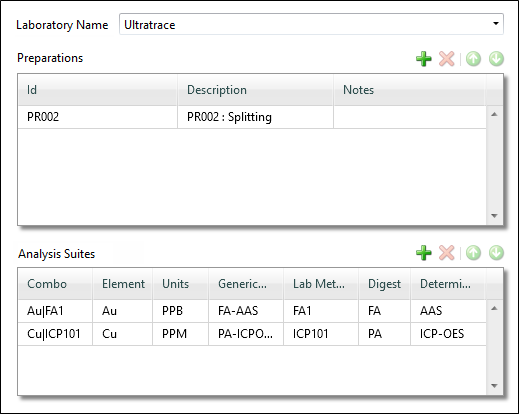
Task: Select the Cu|ICP101 analysis suite row
Action: tap(252, 334)
